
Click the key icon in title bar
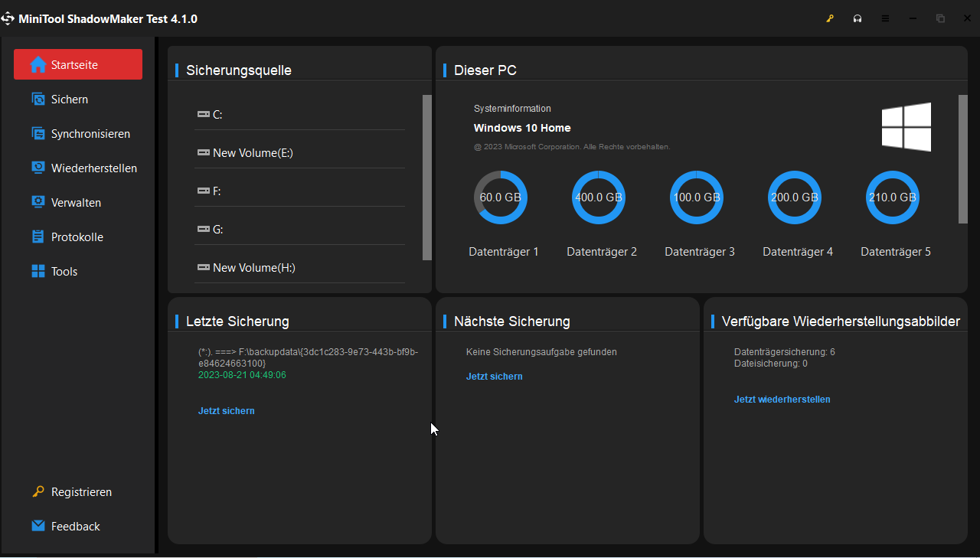click(830, 18)
